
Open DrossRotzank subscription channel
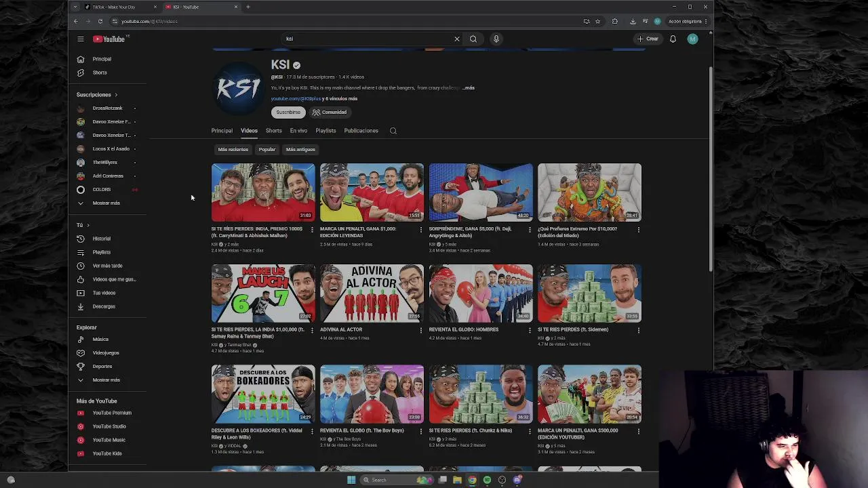pos(108,108)
